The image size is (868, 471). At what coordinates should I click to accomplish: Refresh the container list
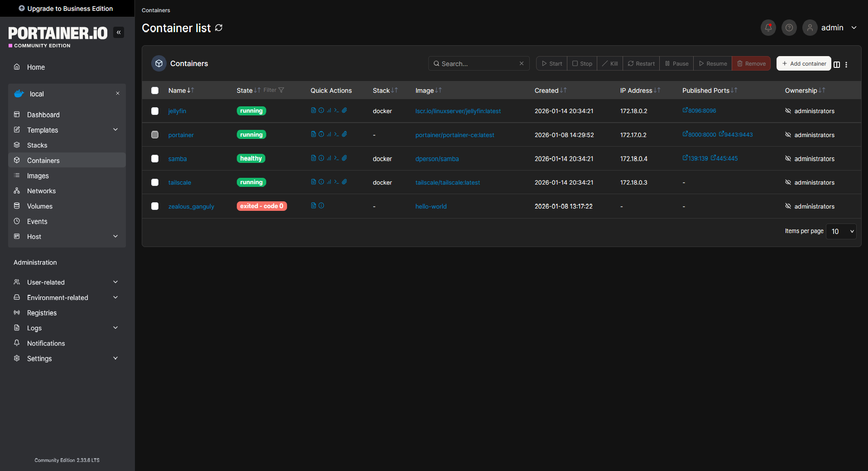(219, 28)
